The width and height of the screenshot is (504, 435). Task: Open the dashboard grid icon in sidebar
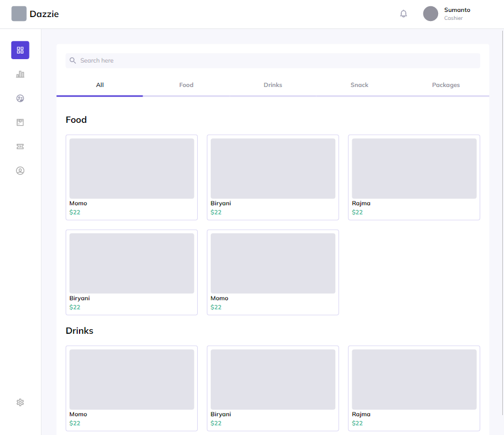(x=20, y=50)
